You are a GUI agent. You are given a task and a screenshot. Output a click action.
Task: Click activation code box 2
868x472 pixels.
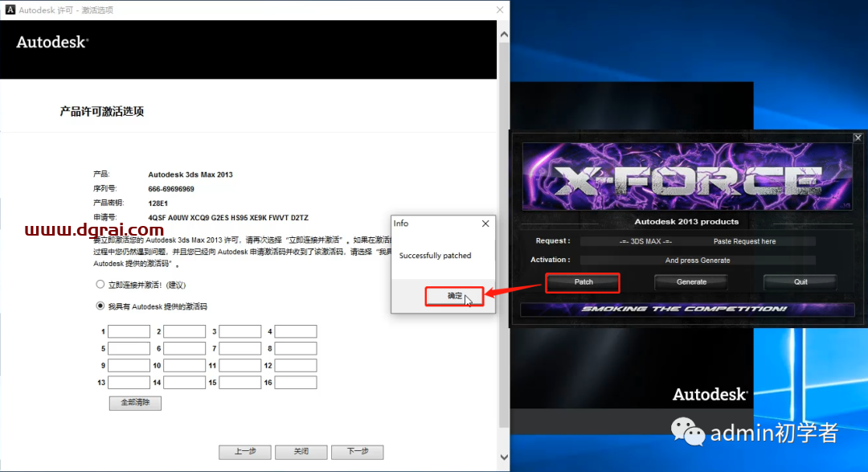pyautogui.click(x=184, y=331)
